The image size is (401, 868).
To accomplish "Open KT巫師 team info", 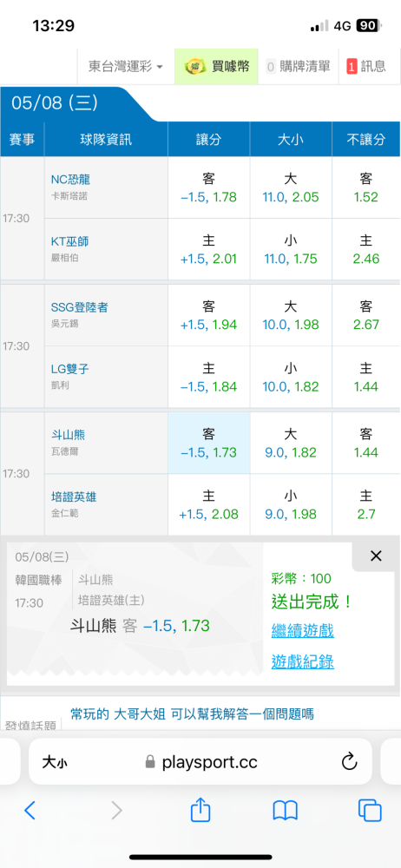I will click(x=106, y=248).
